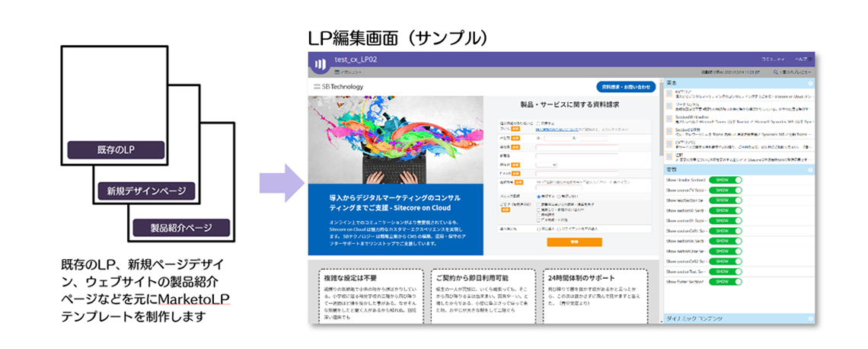The image size is (868, 349).
Task: Click the Marketo logo icon
Action: [x=321, y=64]
